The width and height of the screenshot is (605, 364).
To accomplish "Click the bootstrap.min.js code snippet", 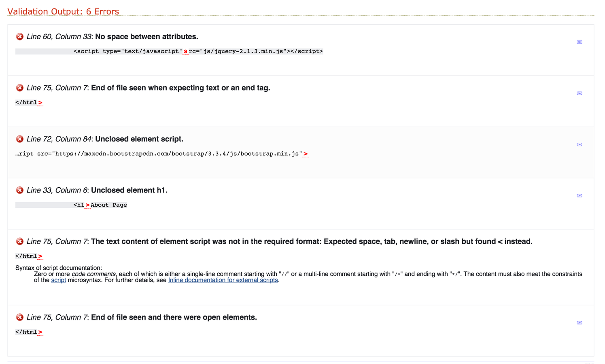I will 162,154.
